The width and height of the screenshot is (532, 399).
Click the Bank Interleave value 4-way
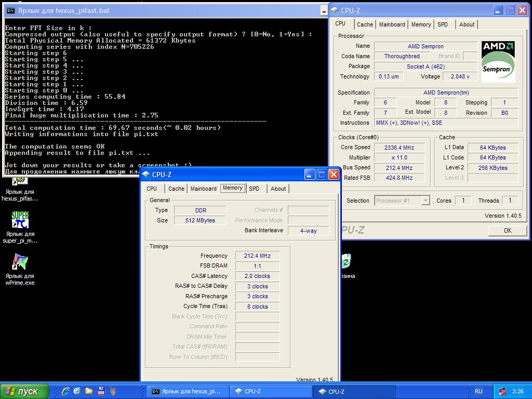tap(309, 231)
